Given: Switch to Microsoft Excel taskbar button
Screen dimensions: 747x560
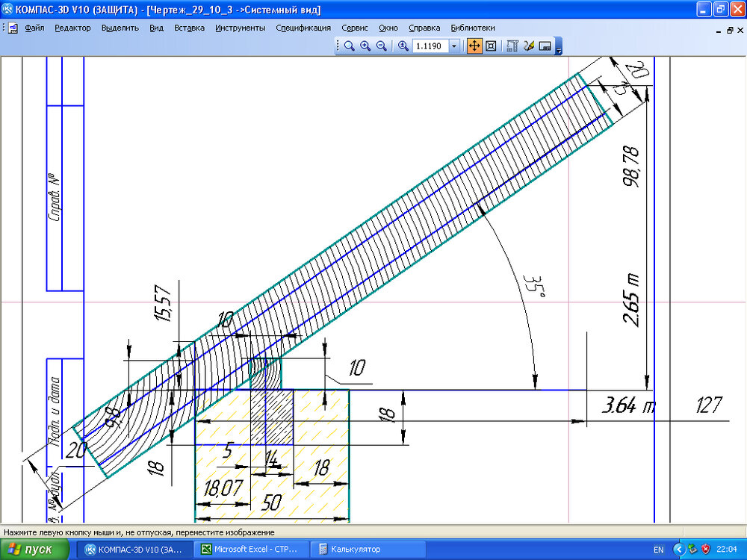Looking at the screenshot, I should pos(252,550).
